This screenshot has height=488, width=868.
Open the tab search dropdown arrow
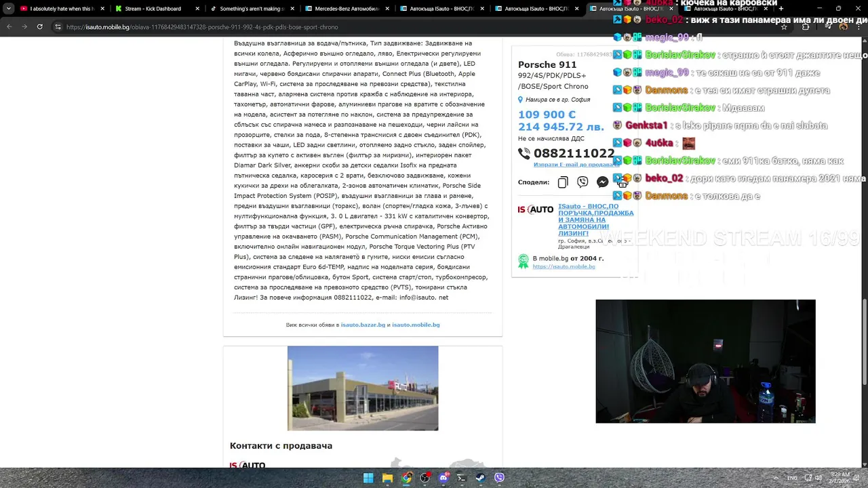pyautogui.click(x=8, y=9)
